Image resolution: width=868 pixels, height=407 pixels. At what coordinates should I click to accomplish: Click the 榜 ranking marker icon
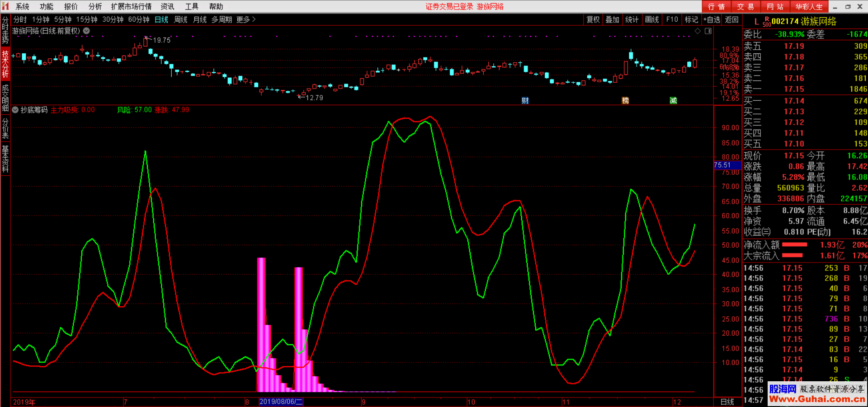[625, 100]
